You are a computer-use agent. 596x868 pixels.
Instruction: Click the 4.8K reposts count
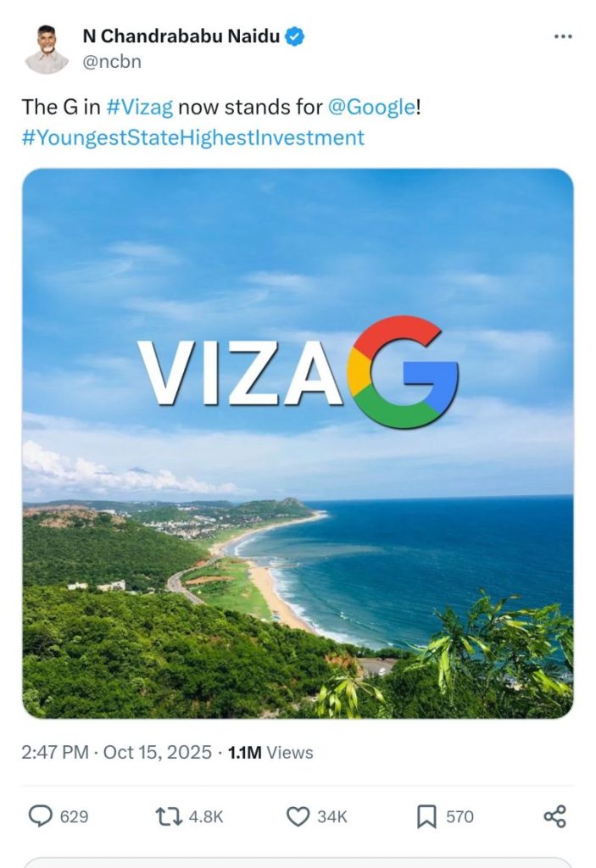point(205,817)
